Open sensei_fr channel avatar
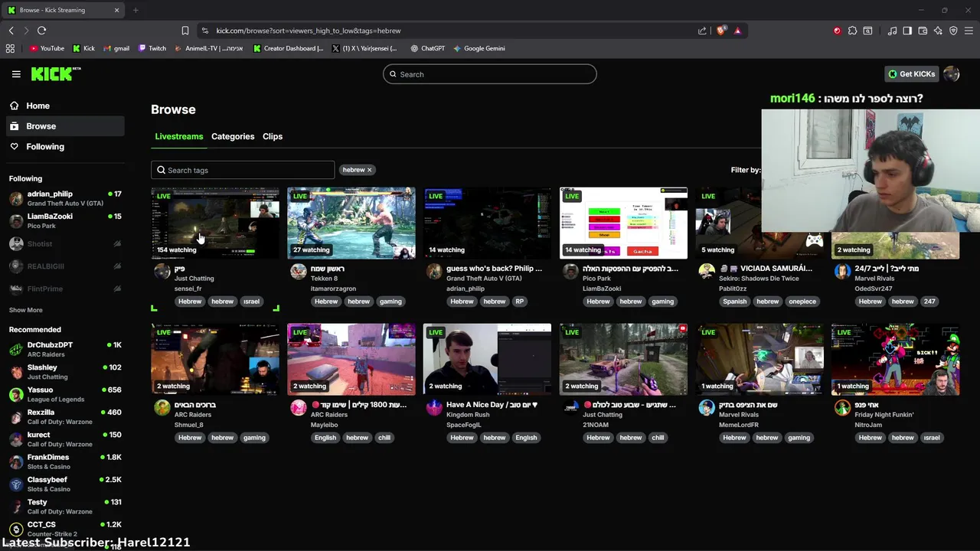 (x=162, y=272)
